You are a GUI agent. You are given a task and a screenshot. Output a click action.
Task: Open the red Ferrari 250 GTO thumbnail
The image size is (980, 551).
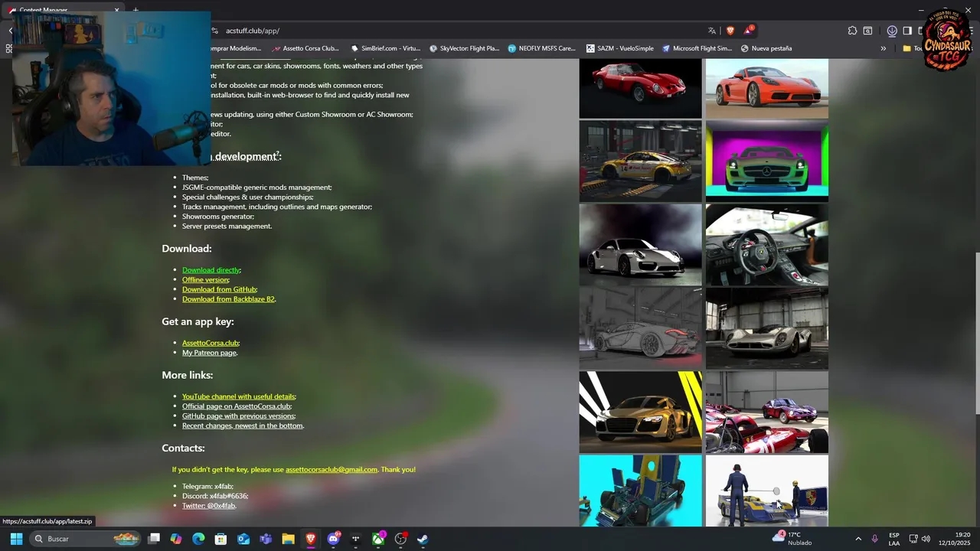pyautogui.click(x=640, y=88)
